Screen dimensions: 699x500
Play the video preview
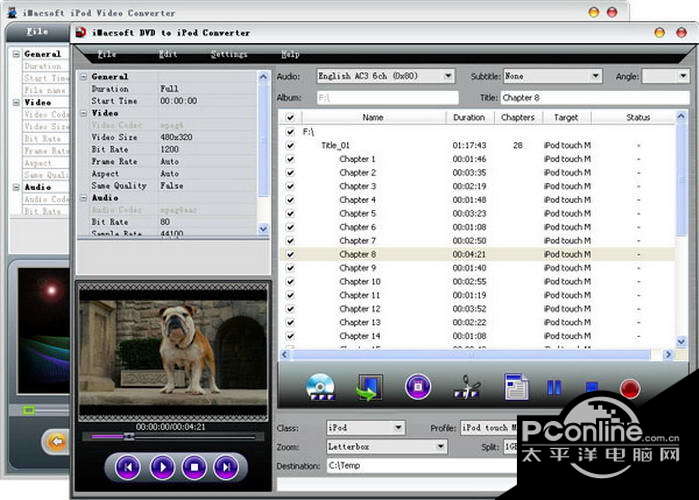coord(162,466)
